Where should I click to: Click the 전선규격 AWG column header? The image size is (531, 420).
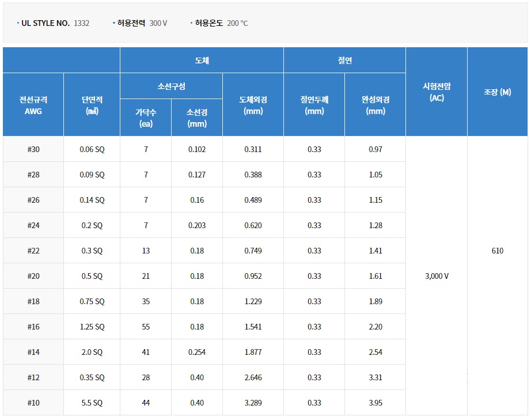(33, 105)
